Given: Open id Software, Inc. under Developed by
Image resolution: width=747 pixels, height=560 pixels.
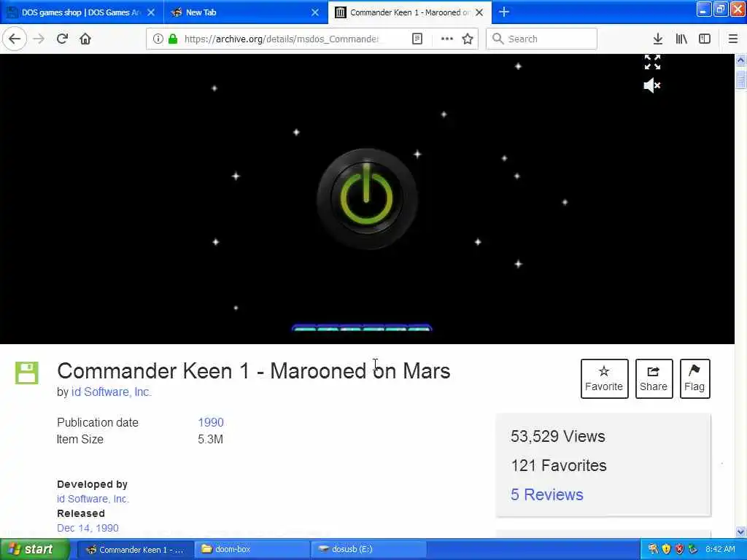Looking at the screenshot, I should click(x=93, y=499).
